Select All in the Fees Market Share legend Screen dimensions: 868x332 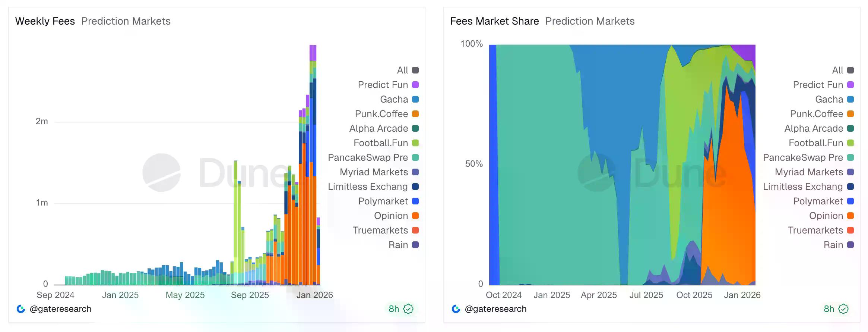click(x=838, y=70)
